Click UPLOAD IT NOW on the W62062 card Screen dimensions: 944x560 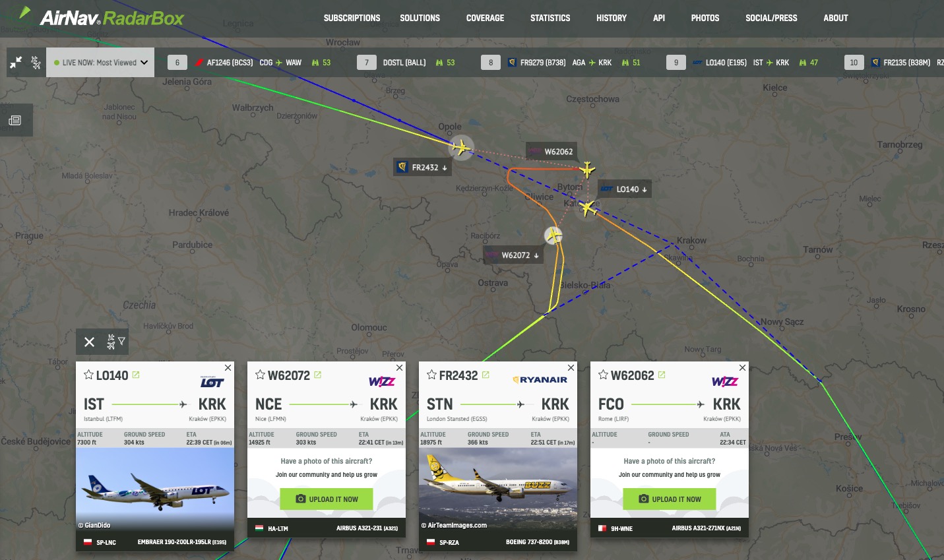coord(670,499)
